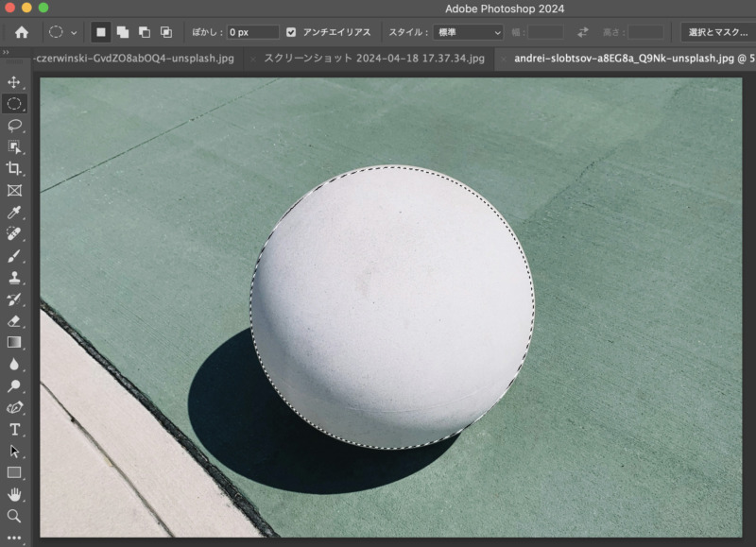This screenshot has width=756, height=547.
Task: Select the Lasso tool
Action: [14, 125]
